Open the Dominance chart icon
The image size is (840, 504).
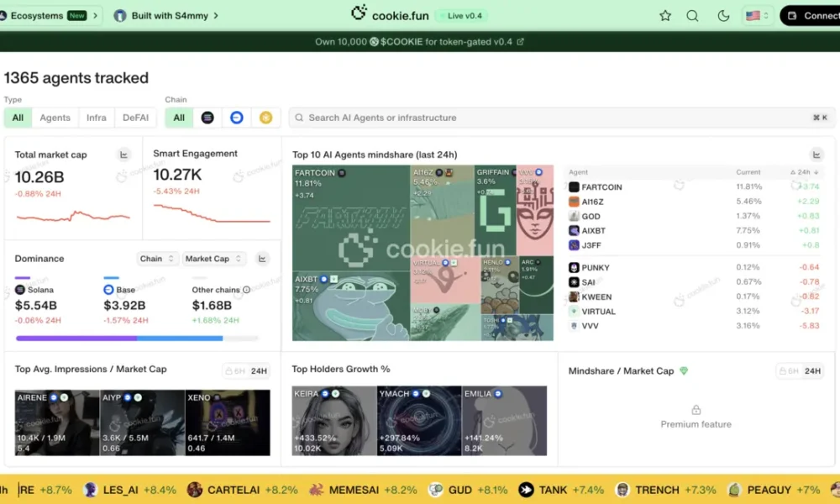(x=262, y=259)
